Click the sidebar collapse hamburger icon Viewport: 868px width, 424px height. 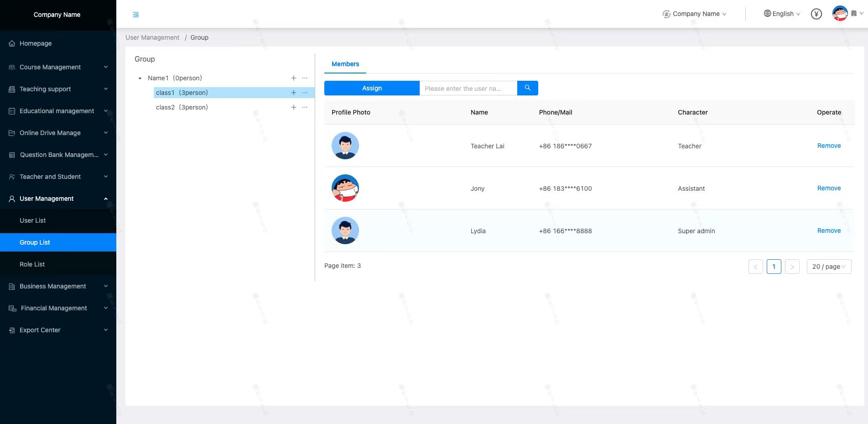[136, 15]
